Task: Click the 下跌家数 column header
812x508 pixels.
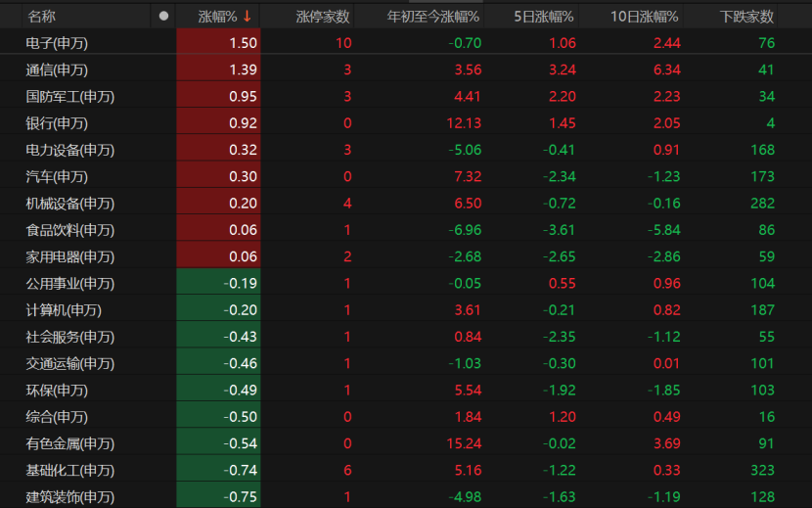Action: 746,16
